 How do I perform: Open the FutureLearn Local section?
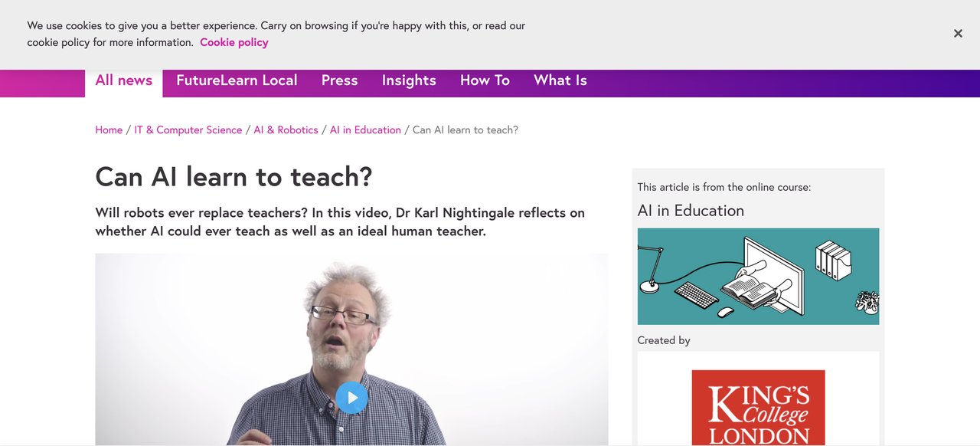coord(236,80)
